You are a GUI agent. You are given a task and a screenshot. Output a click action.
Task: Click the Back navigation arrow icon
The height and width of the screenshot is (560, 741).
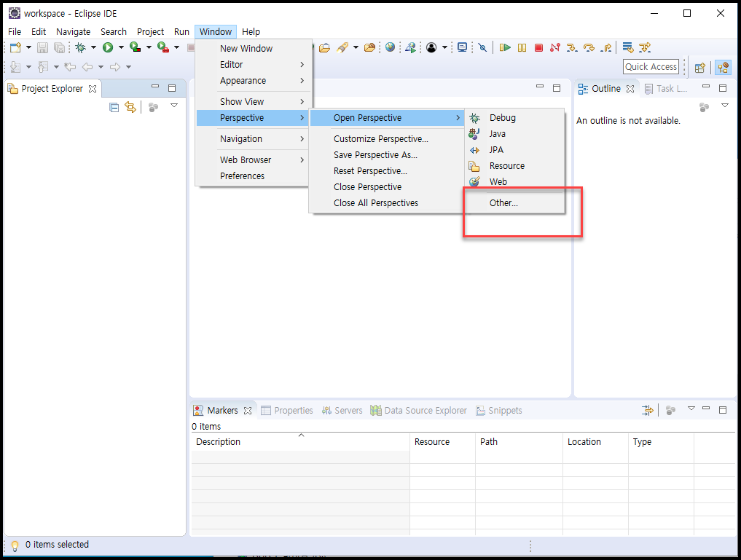(x=87, y=67)
